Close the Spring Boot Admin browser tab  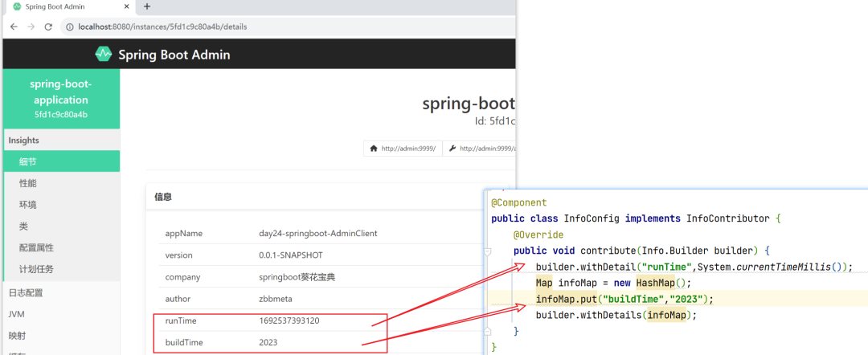point(127,6)
